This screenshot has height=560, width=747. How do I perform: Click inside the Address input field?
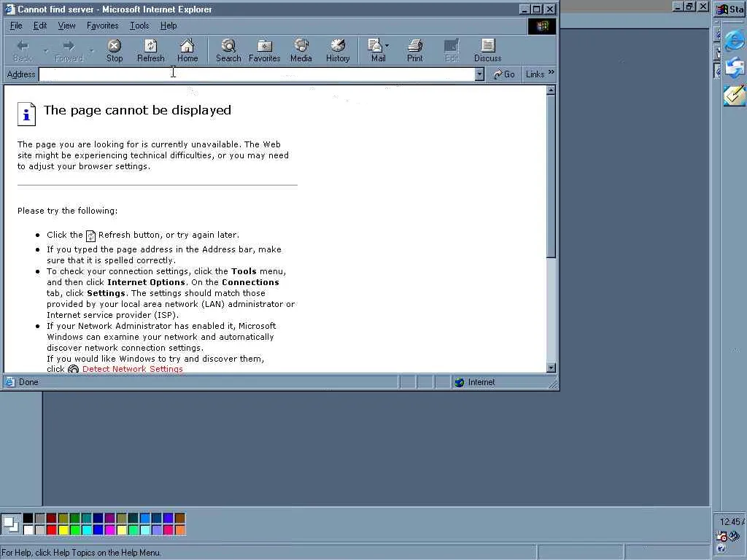pyautogui.click(x=256, y=74)
